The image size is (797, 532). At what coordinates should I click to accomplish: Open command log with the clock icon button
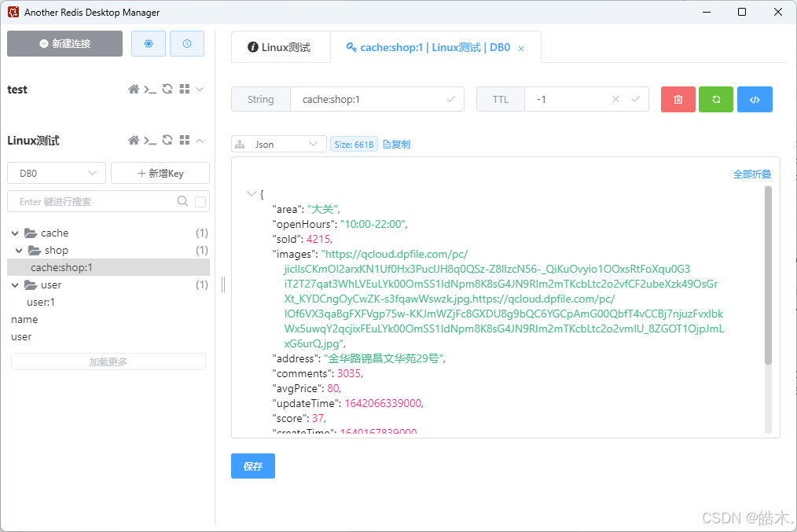[x=187, y=44]
